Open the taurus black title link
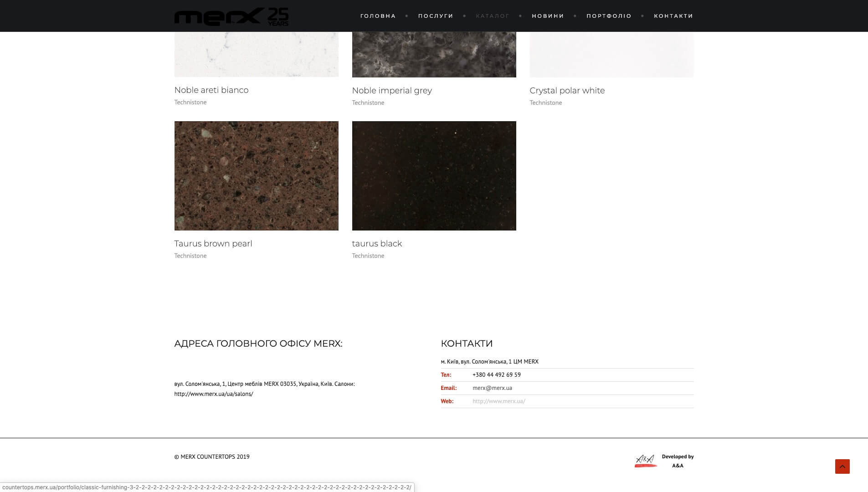The image size is (868, 492). tap(377, 244)
